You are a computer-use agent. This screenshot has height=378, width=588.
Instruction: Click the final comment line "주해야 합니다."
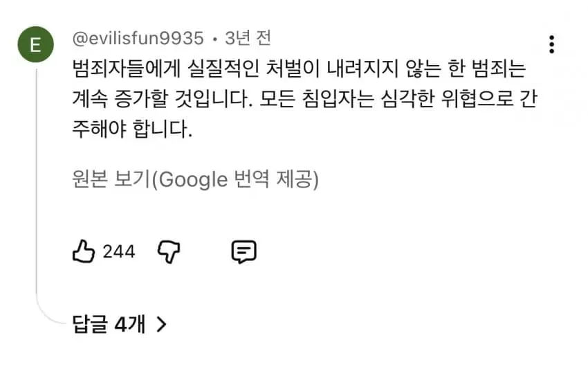point(132,129)
